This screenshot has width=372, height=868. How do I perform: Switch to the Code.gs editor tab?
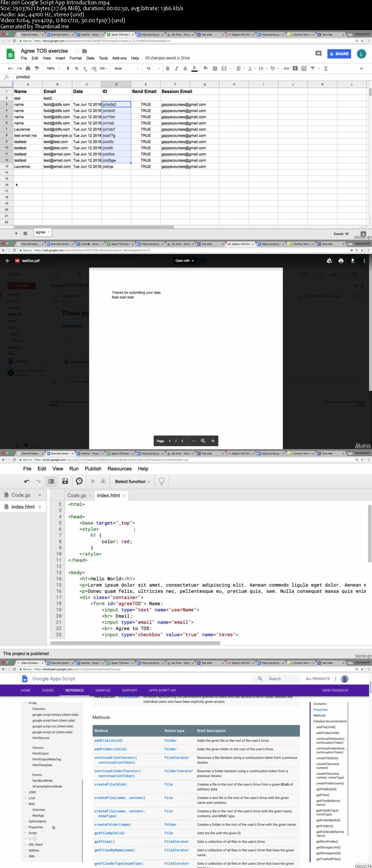coord(77,495)
